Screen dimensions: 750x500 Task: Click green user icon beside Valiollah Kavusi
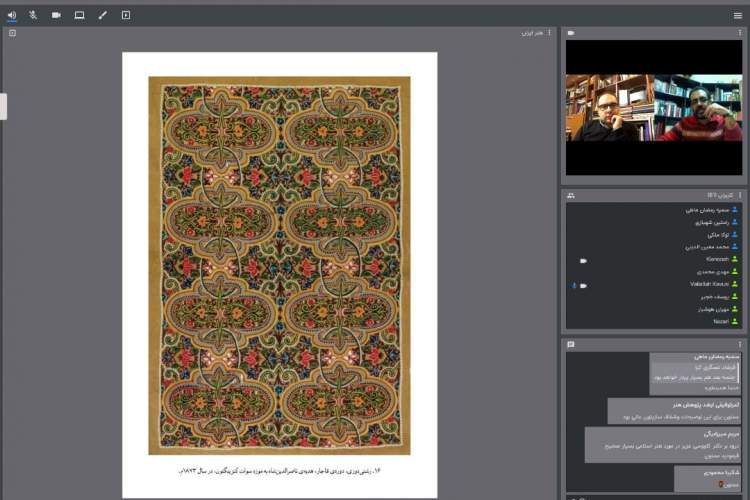coord(735,284)
